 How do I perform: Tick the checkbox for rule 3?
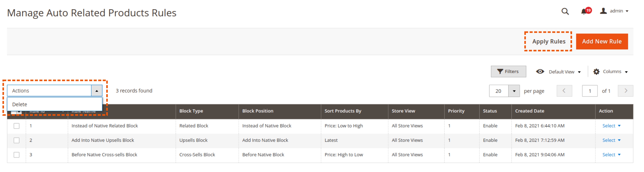tap(17, 155)
